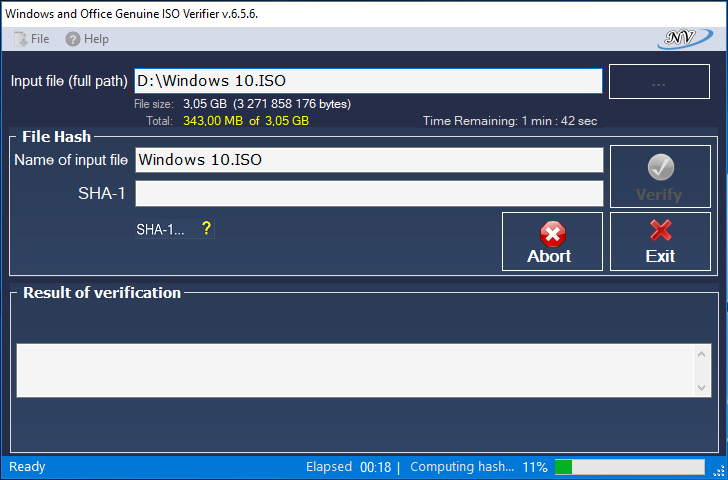Click the NV logo icon

(x=685, y=39)
